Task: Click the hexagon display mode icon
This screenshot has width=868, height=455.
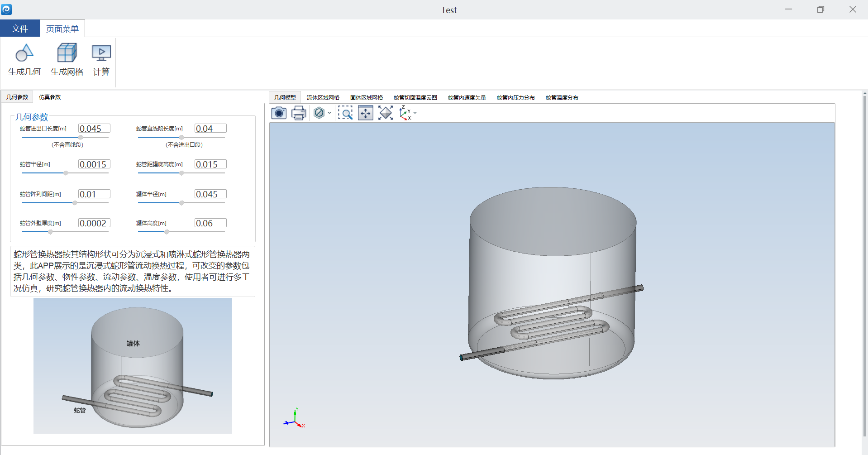Action: pos(319,113)
